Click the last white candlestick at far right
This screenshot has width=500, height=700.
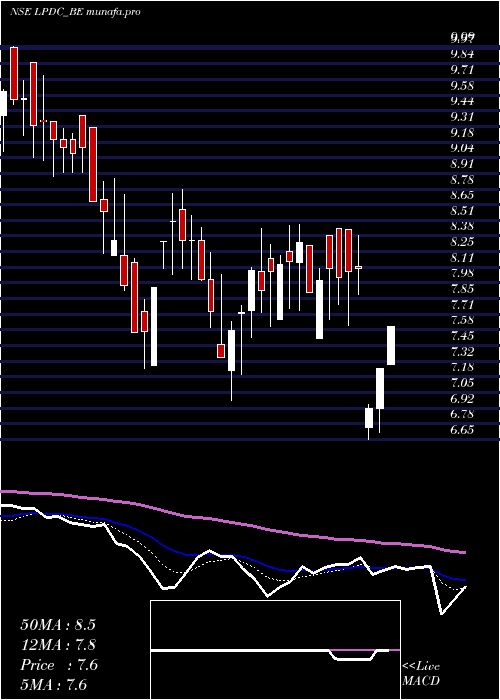click(x=391, y=346)
